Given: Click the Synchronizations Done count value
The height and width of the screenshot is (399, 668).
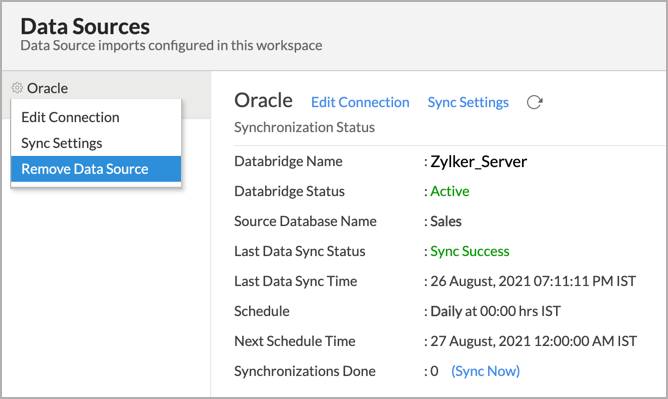Looking at the screenshot, I should [x=434, y=371].
